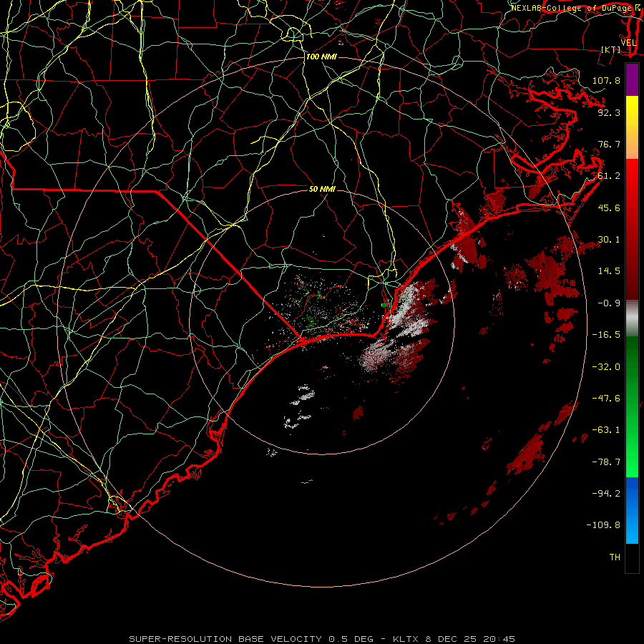This screenshot has width=644, height=644.
Task: Click the 107.8 legend value
Action: point(606,80)
